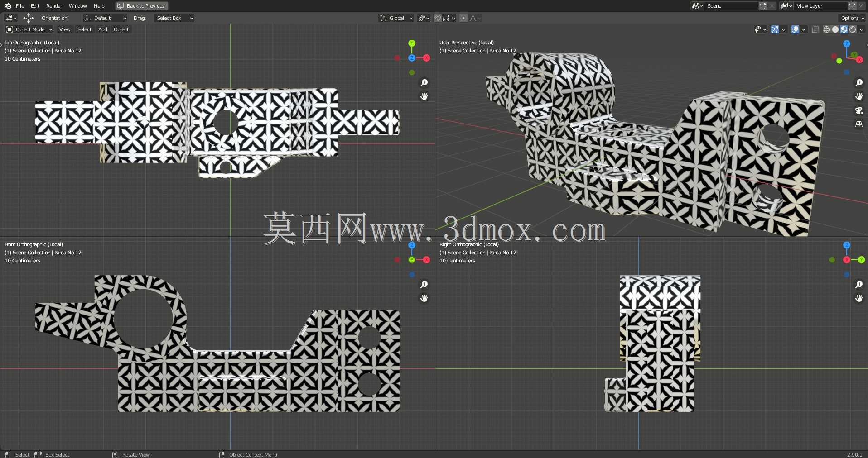Image resolution: width=868 pixels, height=458 pixels.
Task: Click the pan hand icon in Top view
Action: [x=424, y=96]
